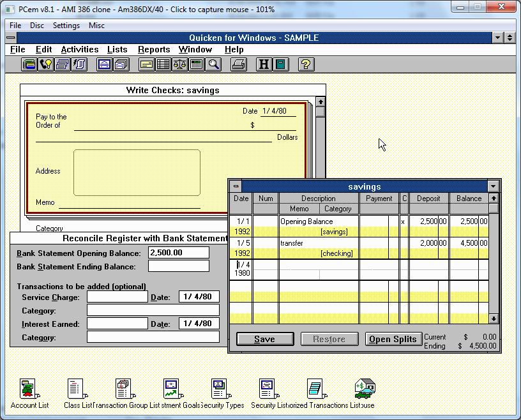
Task: Open the Memorized Transactions List icon
Action: (x=316, y=394)
